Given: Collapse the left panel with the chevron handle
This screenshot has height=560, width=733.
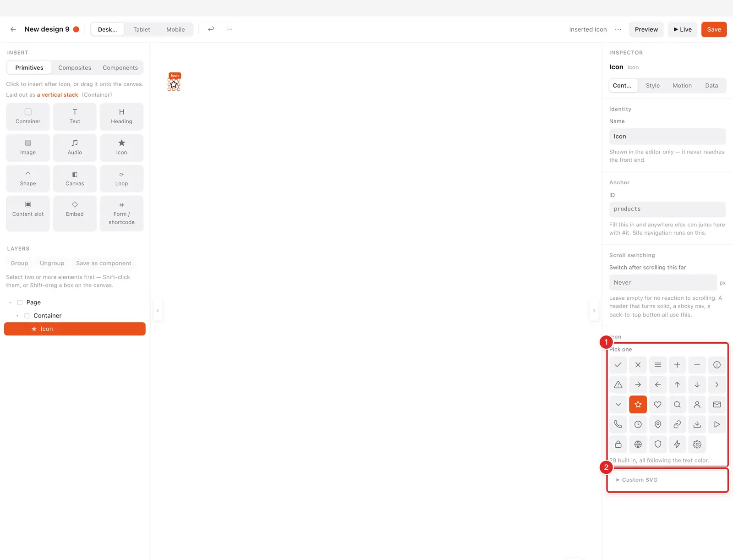Looking at the screenshot, I should point(158,311).
